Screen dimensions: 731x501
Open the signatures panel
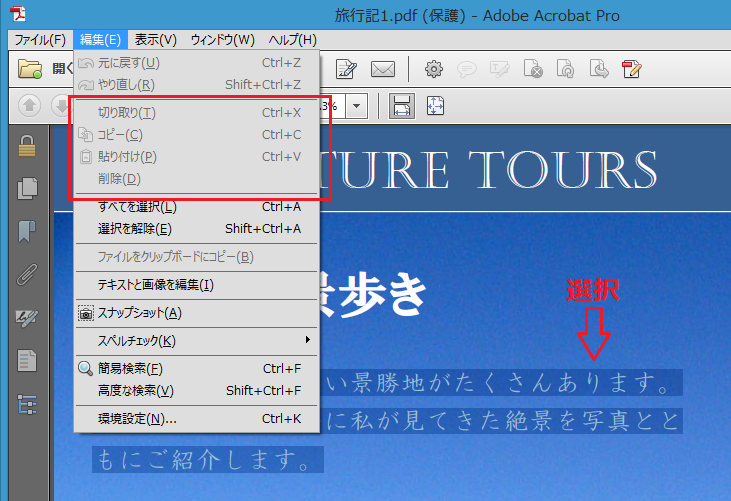click(x=27, y=317)
